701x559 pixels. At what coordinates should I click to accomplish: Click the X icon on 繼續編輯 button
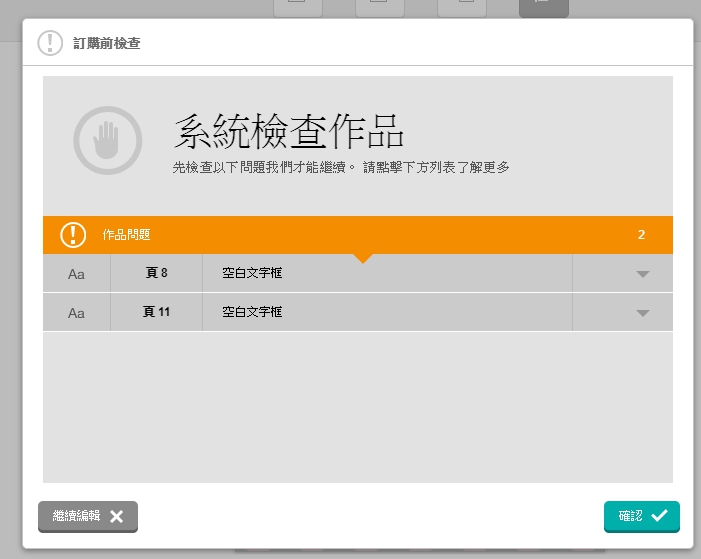click(x=117, y=516)
